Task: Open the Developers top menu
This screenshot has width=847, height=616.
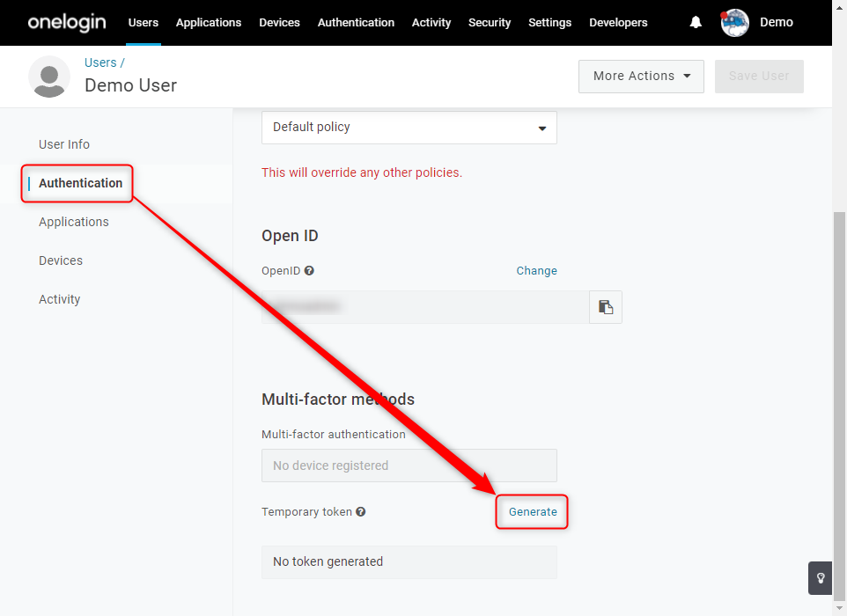Action: 618,23
